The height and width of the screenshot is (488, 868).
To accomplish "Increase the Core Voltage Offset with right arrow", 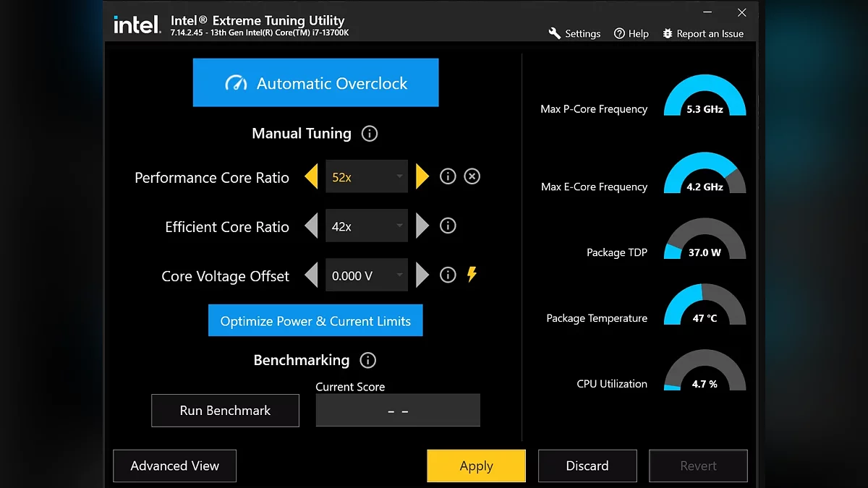I will [x=422, y=275].
